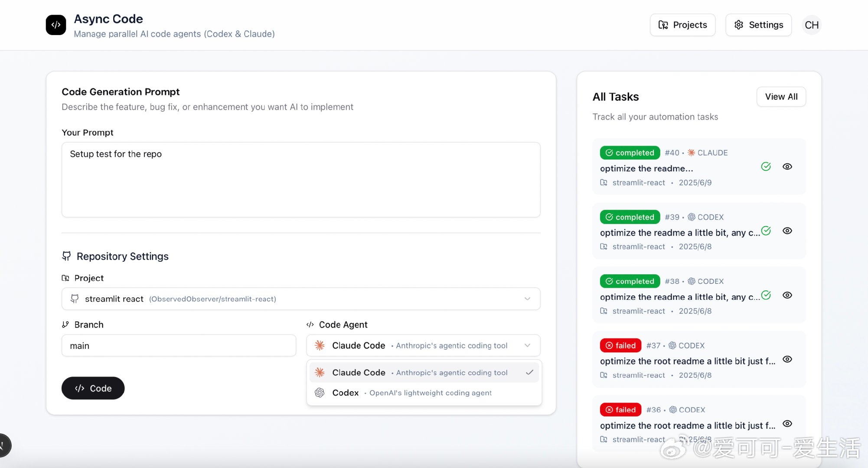The height and width of the screenshot is (468, 868).
Task: Click the OpenAI icon beside Codex option
Action: tap(320, 393)
